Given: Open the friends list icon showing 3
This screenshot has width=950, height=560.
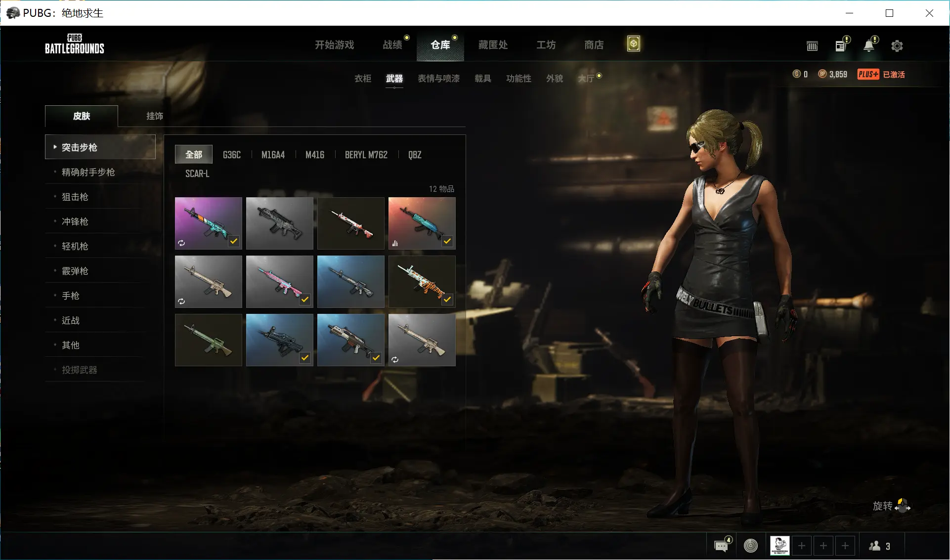Looking at the screenshot, I should click(x=880, y=546).
